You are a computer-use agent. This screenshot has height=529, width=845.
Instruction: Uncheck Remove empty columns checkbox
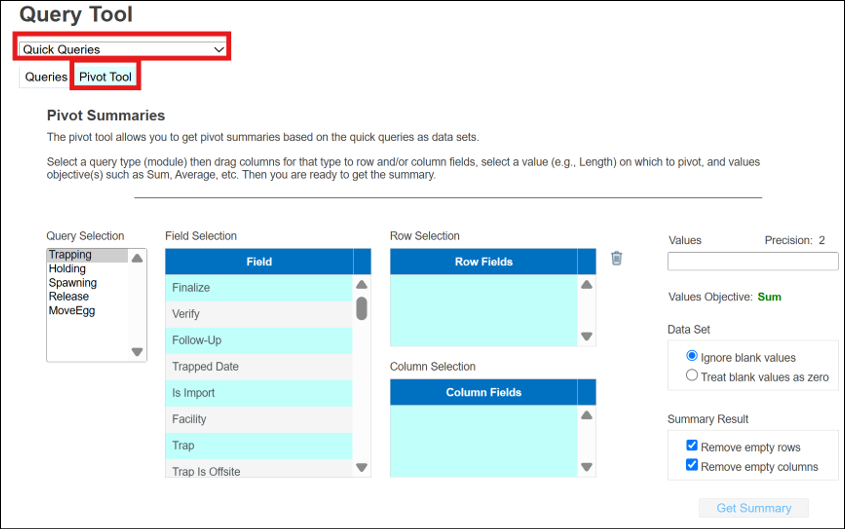click(x=692, y=466)
